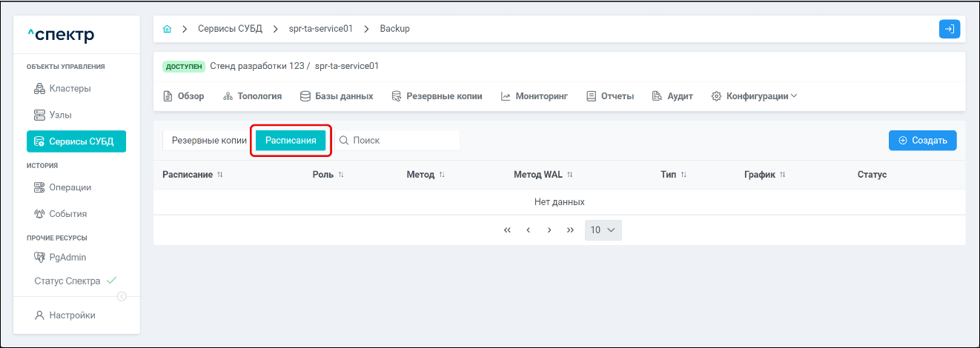Viewport: 980px width, 348px height.
Task: Switch to the Резервные копии toggle view
Action: click(x=209, y=140)
